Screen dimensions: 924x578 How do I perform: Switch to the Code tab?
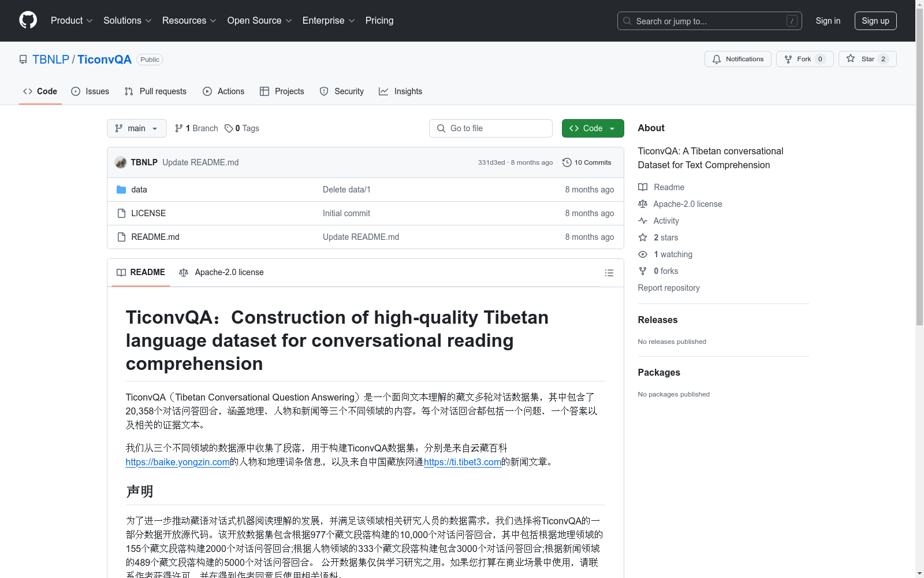40,91
